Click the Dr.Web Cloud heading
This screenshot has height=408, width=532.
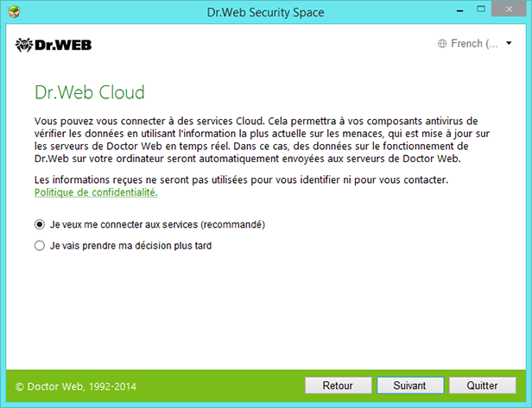90,92
